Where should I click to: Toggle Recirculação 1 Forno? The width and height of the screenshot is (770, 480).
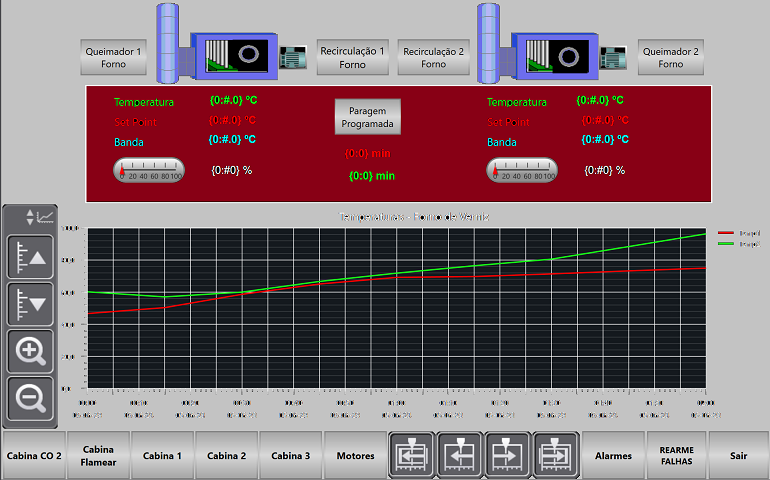point(352,57)
